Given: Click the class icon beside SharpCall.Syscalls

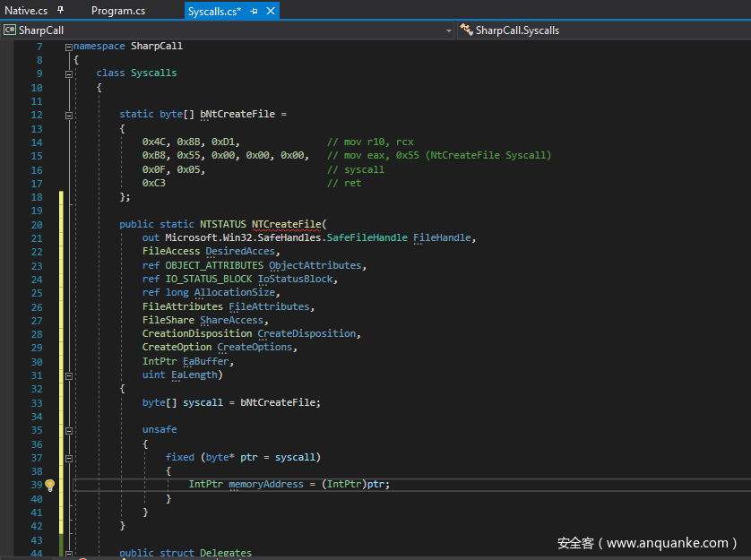Looking at the screenshot, I should [x=465, y=30].
